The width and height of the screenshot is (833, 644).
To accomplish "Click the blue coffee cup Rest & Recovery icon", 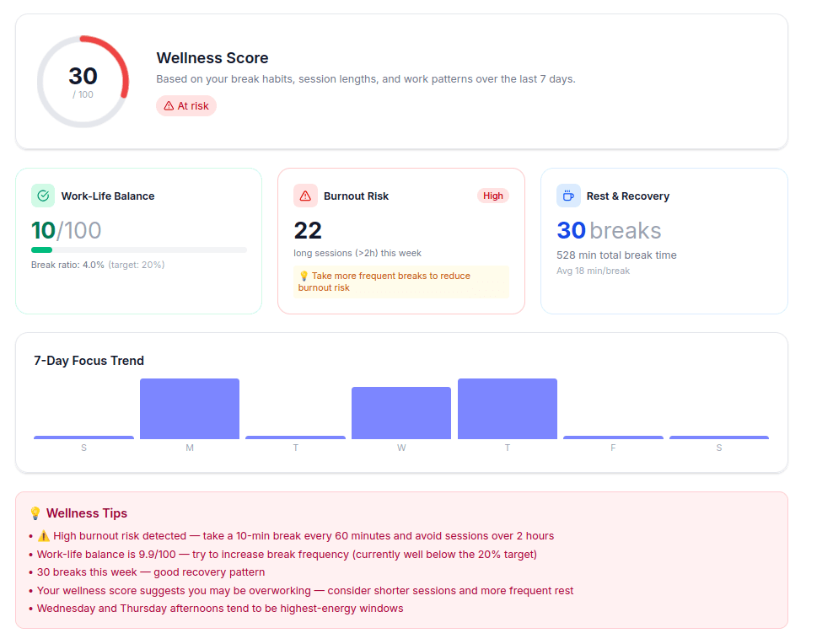I will pyautogui.click(x=568, y=195).
